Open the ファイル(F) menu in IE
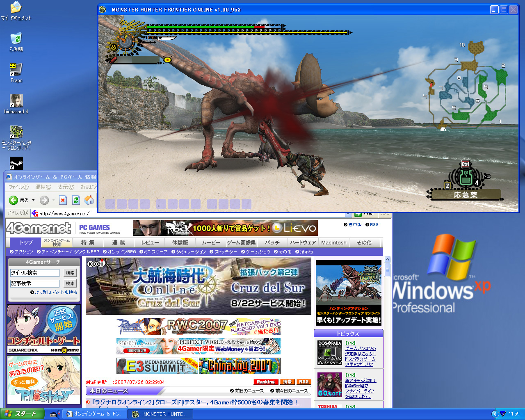Screen dimensions: 525x420 18,187
